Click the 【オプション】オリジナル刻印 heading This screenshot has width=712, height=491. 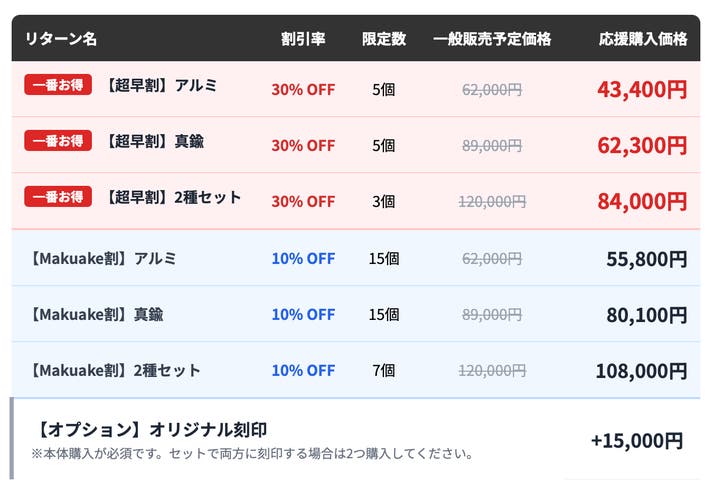click(x=151, y=430)
